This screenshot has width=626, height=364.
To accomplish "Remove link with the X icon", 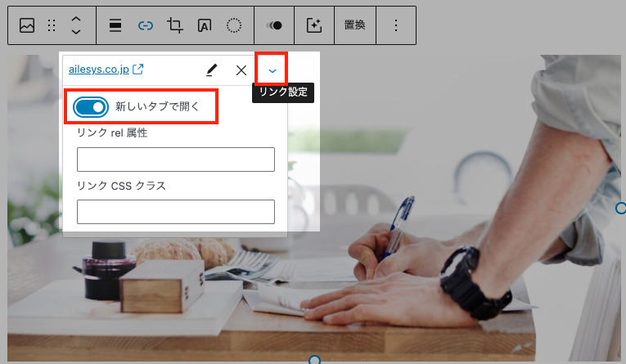I will pos(241,70).
